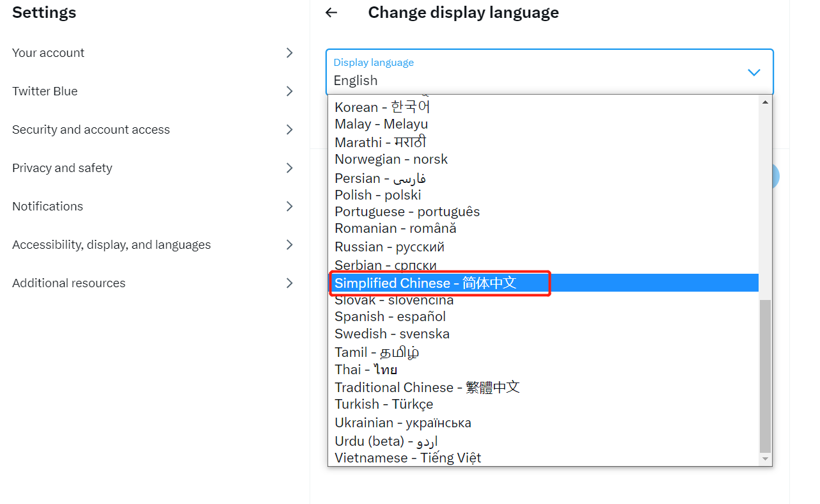Select Vietnamese - Tiếng Việt option

click(407, 458)
